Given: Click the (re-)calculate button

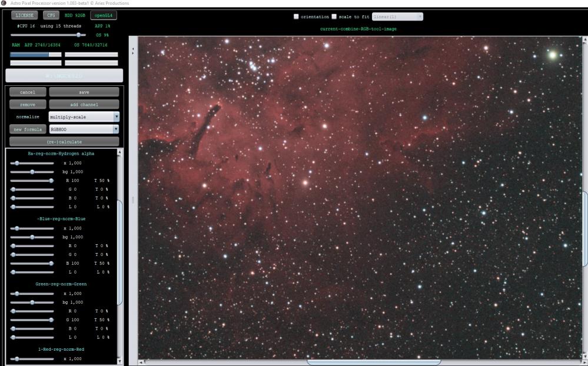Looking at the screenshot, I should [x=64, y=142].
